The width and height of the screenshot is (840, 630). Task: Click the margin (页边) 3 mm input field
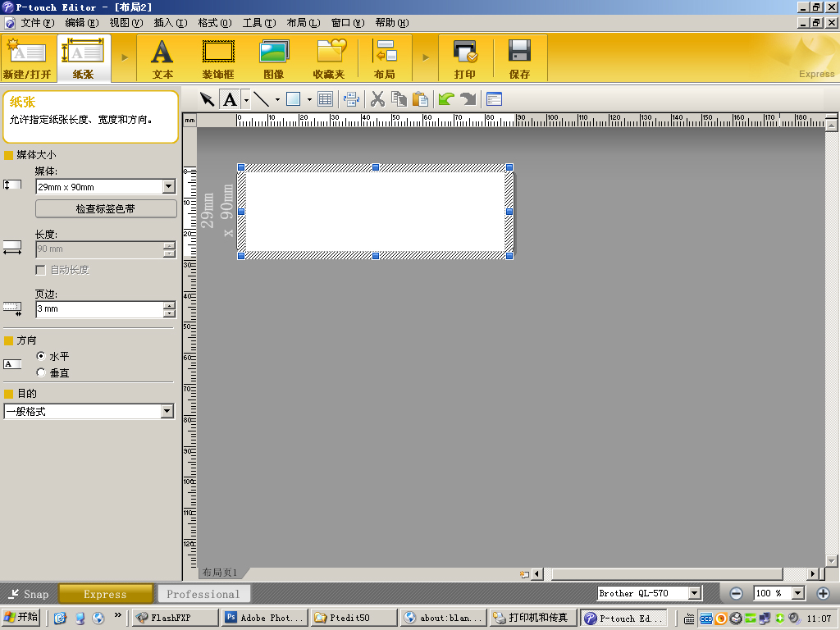tap(98, 309)
